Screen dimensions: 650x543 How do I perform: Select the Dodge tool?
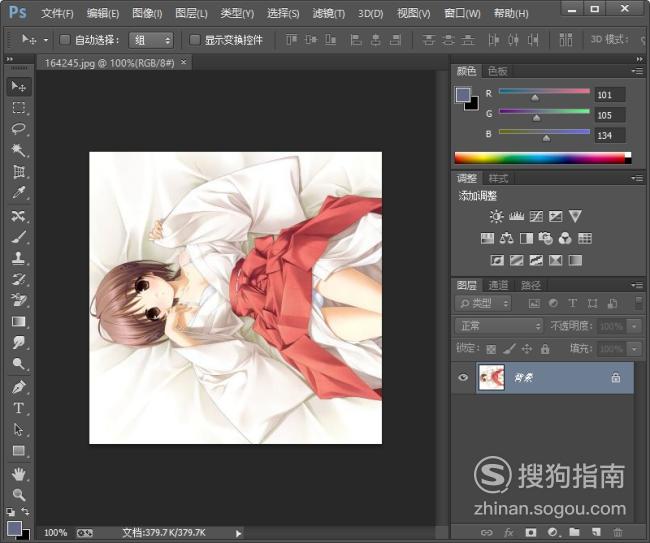tap(19, 364)
